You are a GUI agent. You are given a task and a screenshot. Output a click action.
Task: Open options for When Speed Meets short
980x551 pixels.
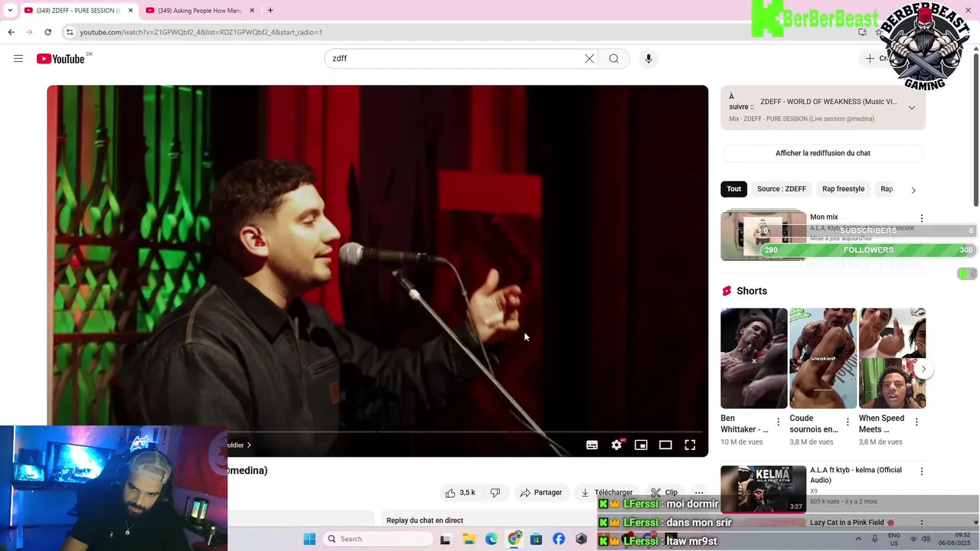coord(916,422)
